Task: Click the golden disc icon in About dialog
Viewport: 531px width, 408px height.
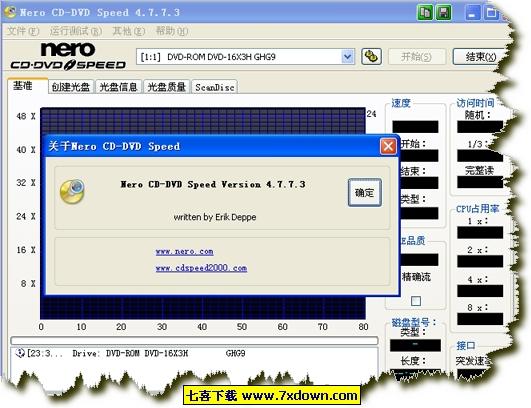Action: coord(72,192)
